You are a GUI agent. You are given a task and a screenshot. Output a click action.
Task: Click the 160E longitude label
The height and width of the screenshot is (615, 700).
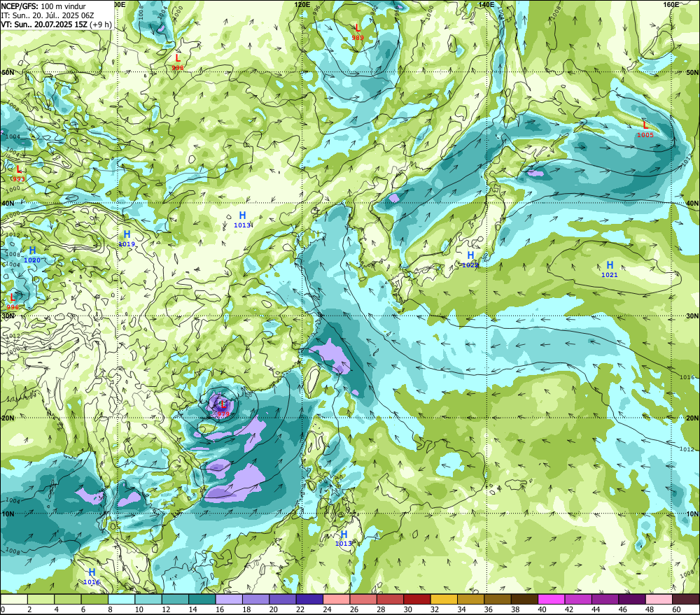[671, 4]
